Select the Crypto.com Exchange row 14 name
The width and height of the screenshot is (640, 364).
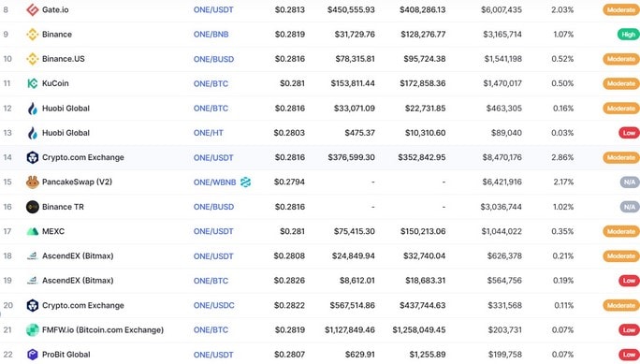point(83,157)
